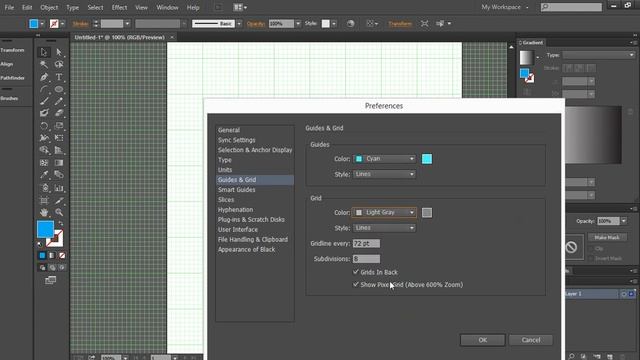Set paint mode to Color in toolbox
The image size is (640, 360).
(42, 256)
